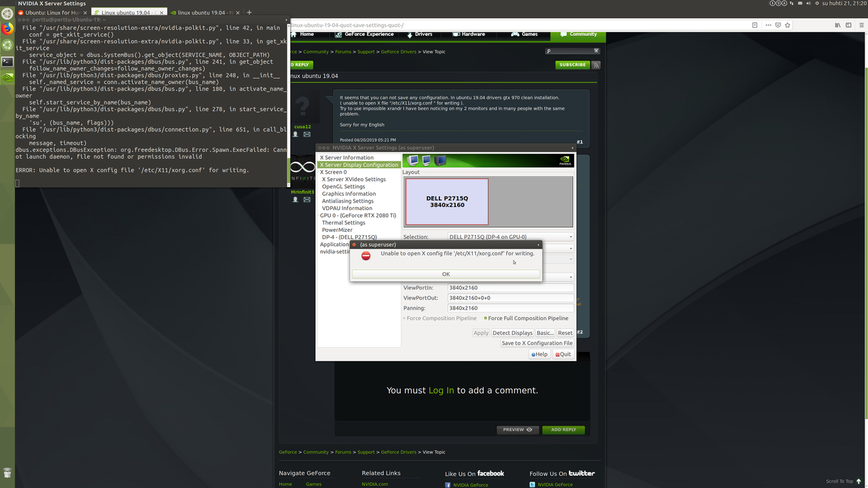This screenshot has height=488, width=868.
Task: Select X Server Display Configuration entry
Action: click(359, 165)
